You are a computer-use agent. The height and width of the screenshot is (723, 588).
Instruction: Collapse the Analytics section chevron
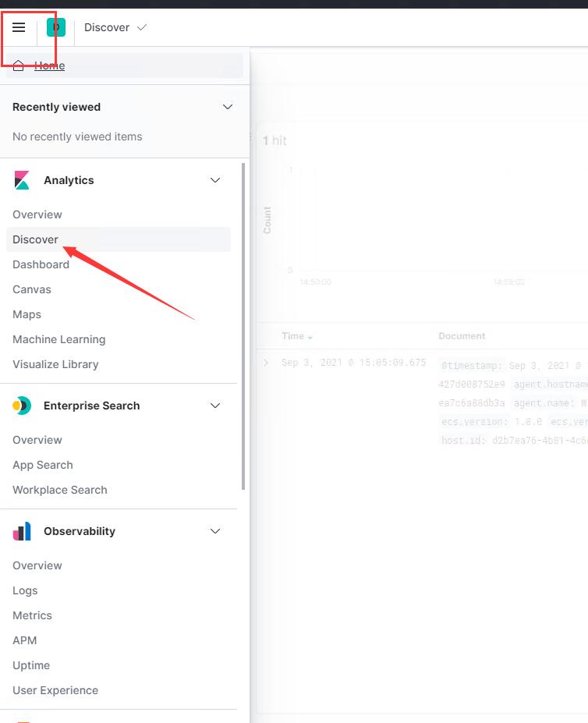216,180
